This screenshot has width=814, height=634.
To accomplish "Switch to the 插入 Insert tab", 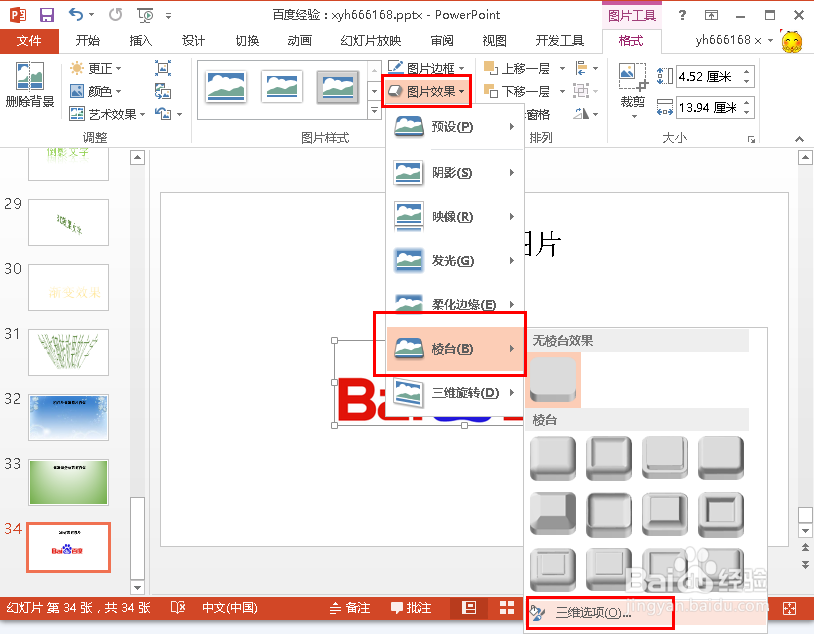I will [x=141, y=41].
